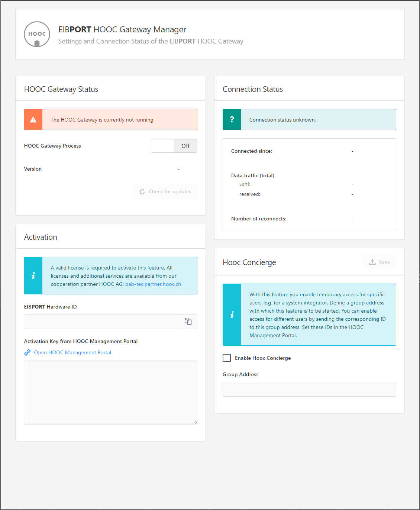
Task: Click the Activation Key text area
Action: click(x=110, y=392)
